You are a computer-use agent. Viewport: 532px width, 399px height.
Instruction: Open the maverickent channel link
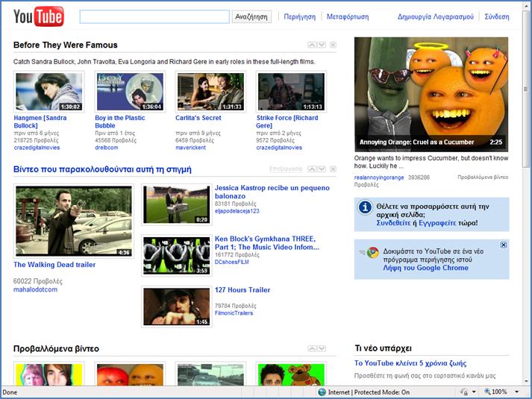click(x=190, y=148)
